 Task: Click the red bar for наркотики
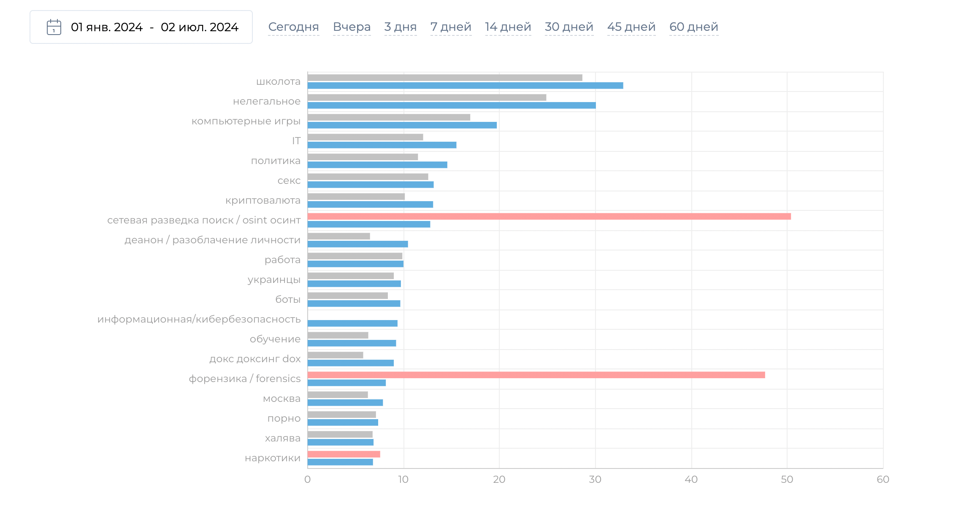pyautogui.click(x=344, y=454)
